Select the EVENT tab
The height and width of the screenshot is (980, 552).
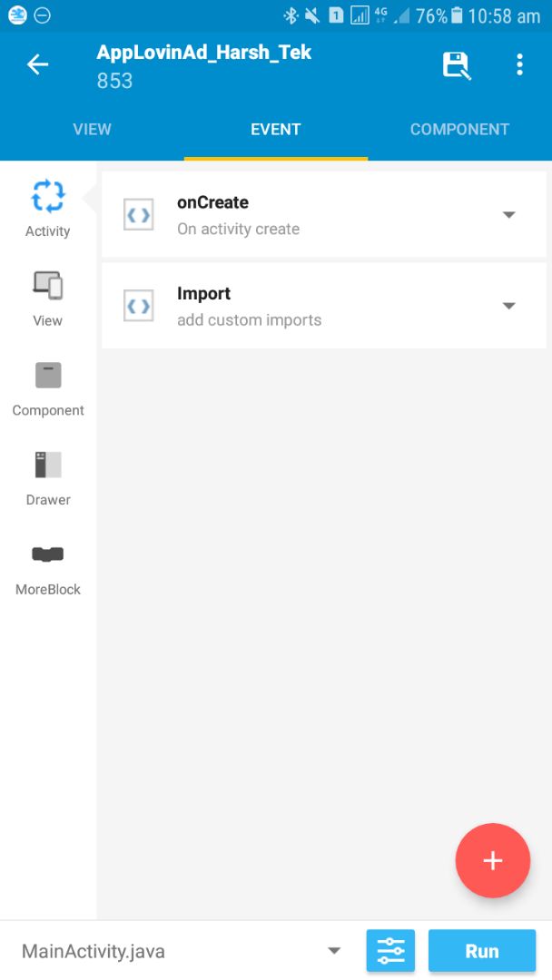coord(276,130)
